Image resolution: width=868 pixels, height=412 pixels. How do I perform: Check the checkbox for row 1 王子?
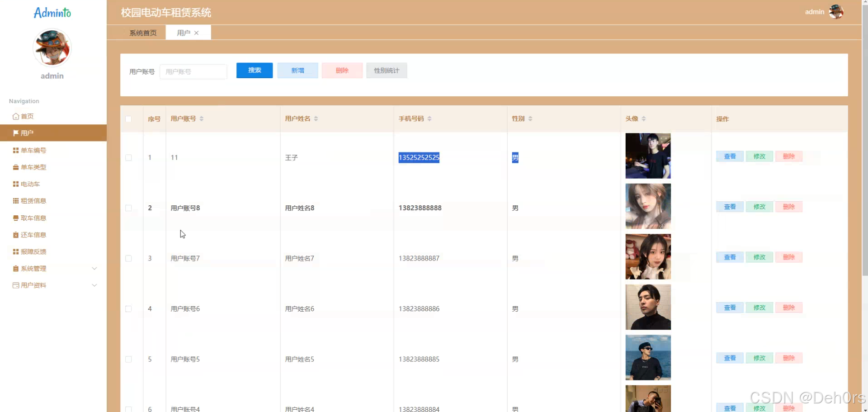pyautogui.click(x=128, y=157)
